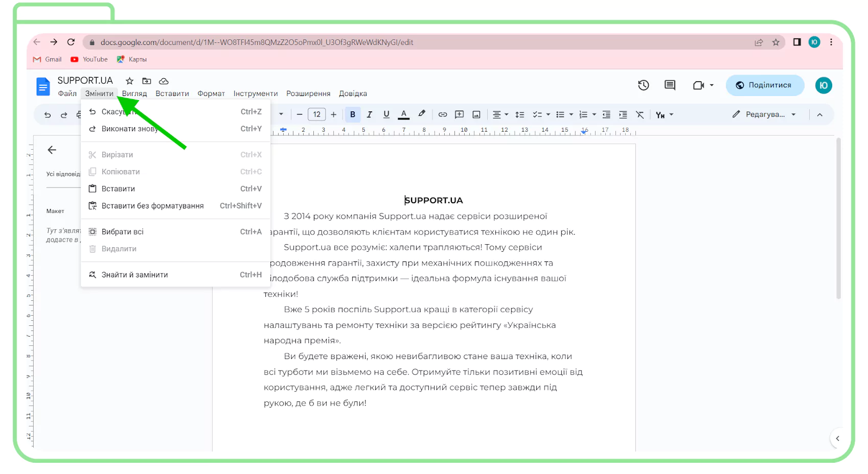Open Chrome side panel icon
The image size is (868, 474).
pos(797,42)
